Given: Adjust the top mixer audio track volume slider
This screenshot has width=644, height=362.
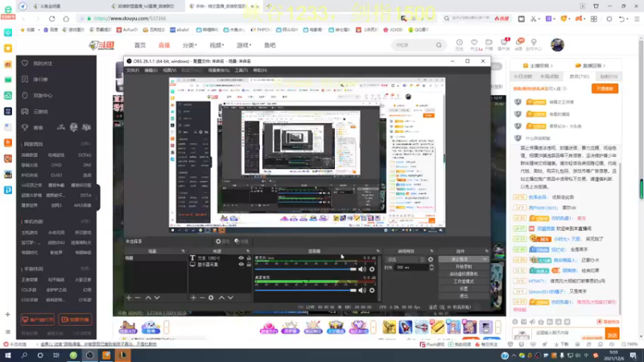Looking at the screenshot, I should point(305,269).
